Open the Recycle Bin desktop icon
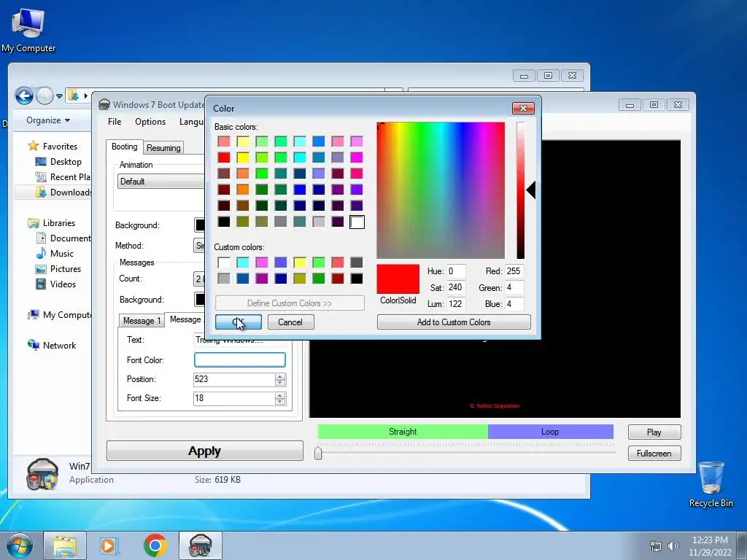 [x=711, y=484]
